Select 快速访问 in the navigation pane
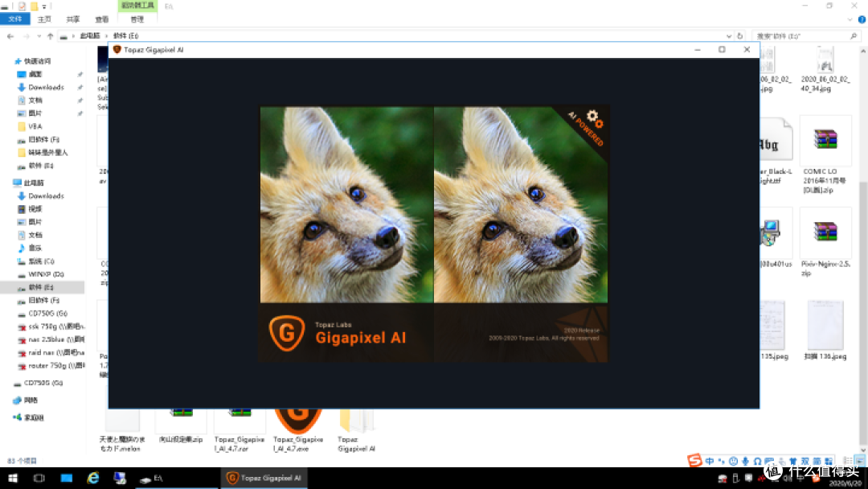868x489 pixels. tap(37, 61)
